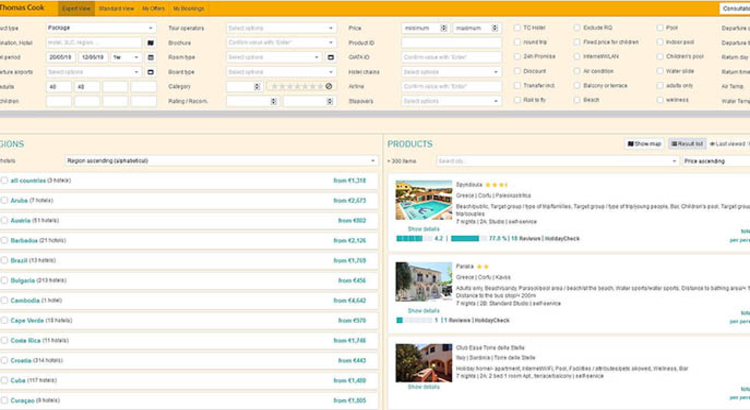Adjust the Category number spinner
The width and height of the screenshot is (750, 410).
pos(257,87)
